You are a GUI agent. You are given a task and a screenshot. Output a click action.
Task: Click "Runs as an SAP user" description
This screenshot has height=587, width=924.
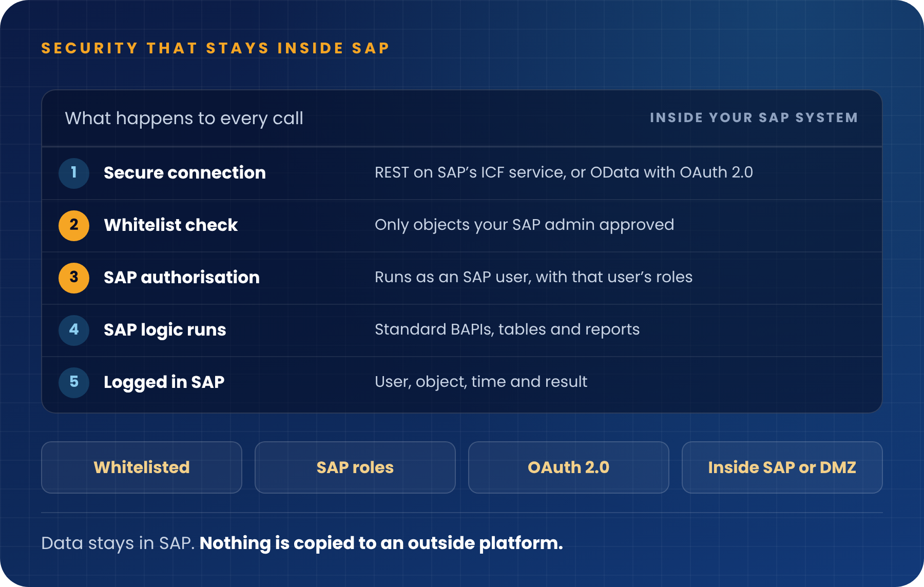(533, 277)
